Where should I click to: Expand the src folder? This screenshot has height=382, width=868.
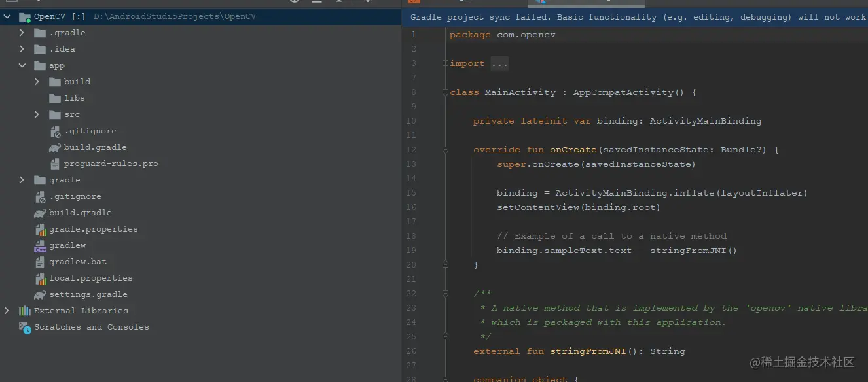[x=37, y=114]
